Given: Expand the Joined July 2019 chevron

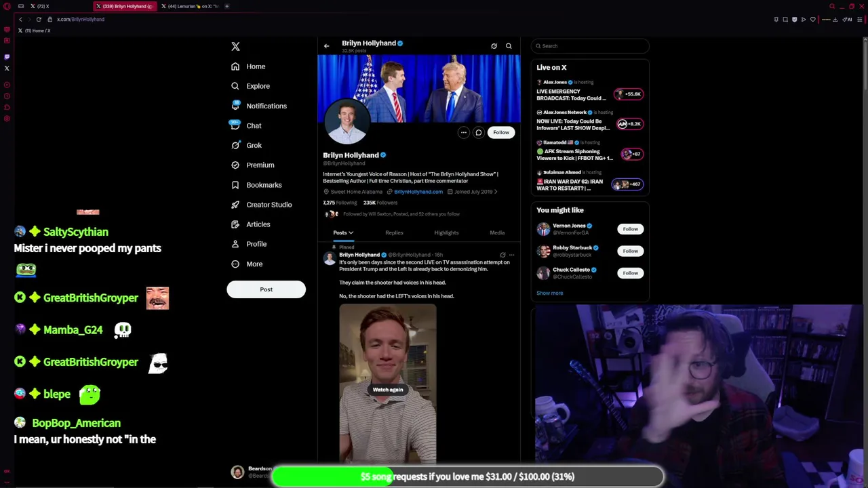Looking at the screenshot, I should pos(496,192).
